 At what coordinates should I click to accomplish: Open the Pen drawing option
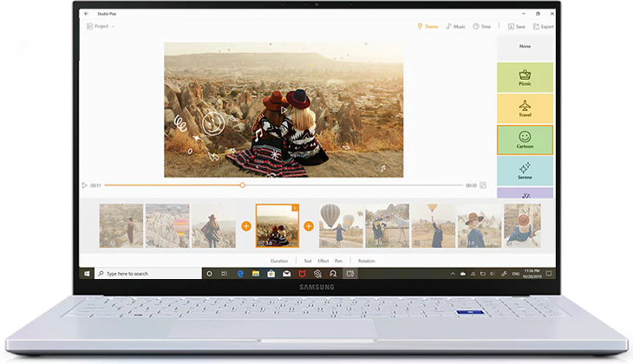click(x=338, y=261)
